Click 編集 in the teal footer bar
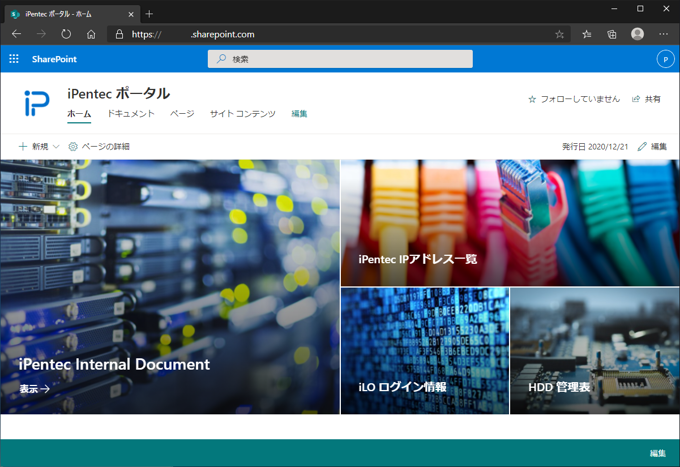 coord(657,453)
